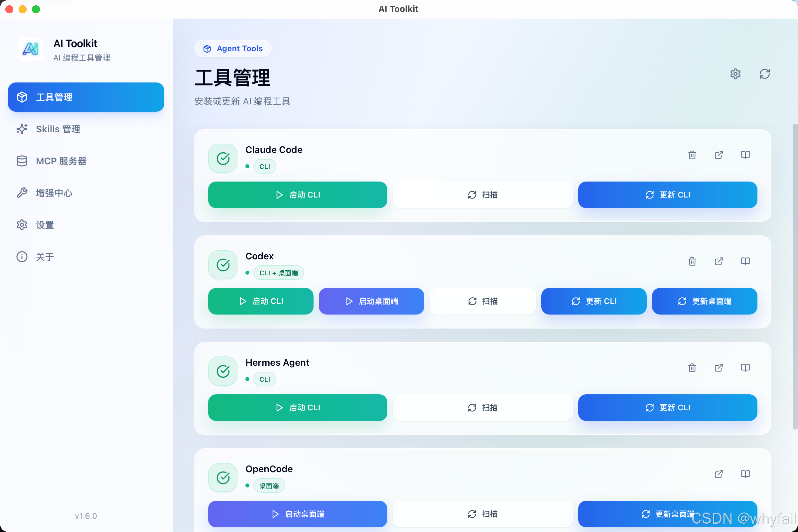Viewport: 798px width, 532px height.
Task: Click 更新 CLI for Claude Code
Action: 667,195
